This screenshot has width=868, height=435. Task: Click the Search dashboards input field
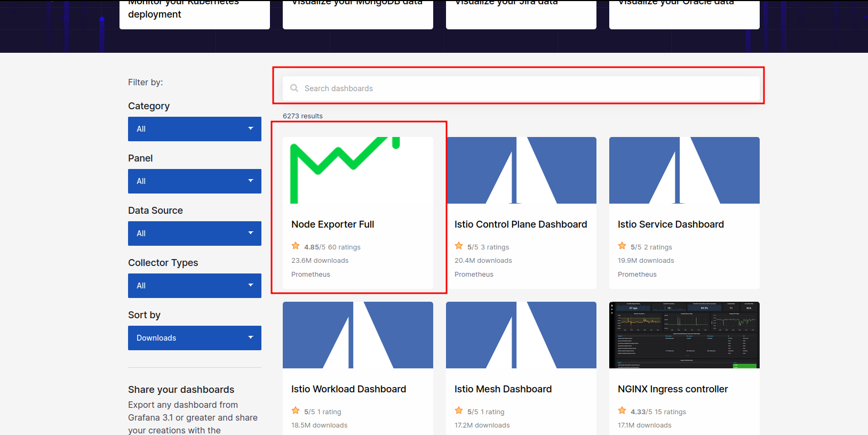coord(521,88)
